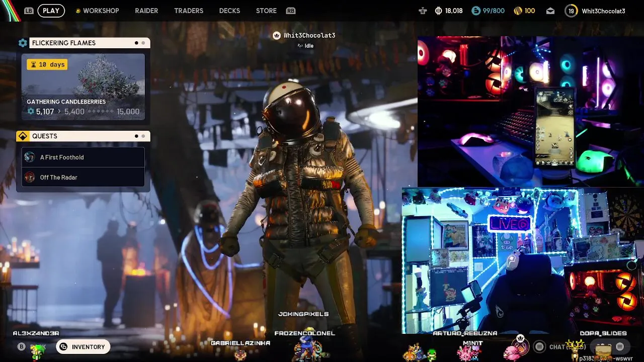
Task: Open the RAIDER tab
Action: (146, 11)
